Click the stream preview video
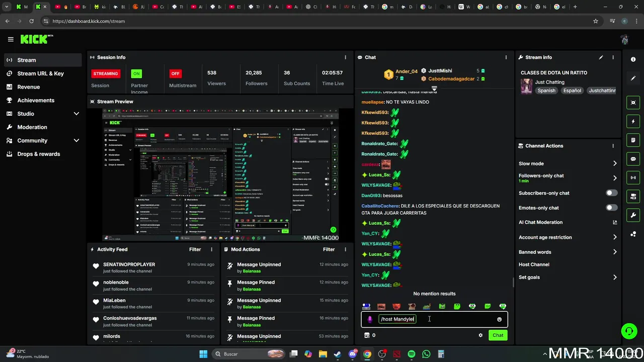This screenshot has height=362, width=644. (x=220, y=175)
